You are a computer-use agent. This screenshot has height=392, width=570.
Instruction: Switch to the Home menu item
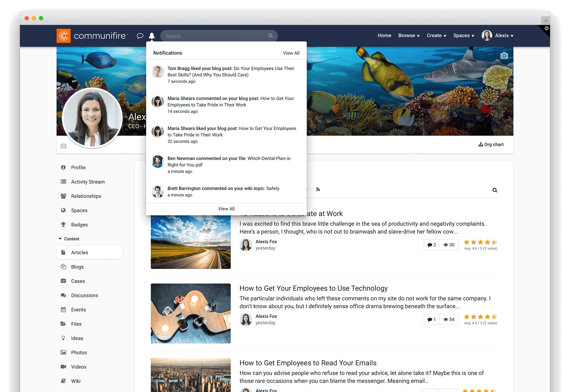click(x=384, y=35)
